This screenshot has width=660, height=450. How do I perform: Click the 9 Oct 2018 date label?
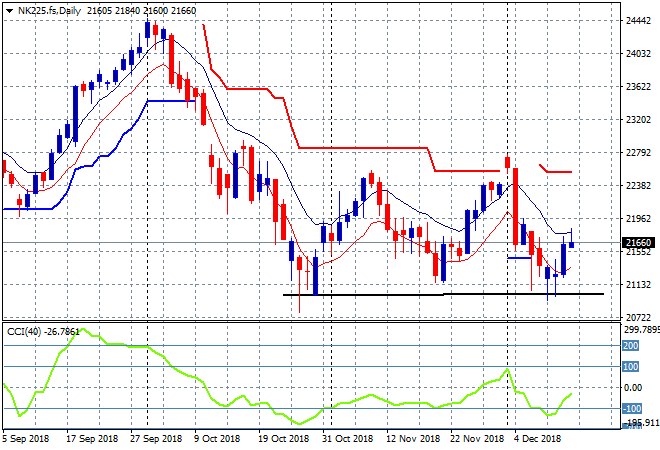tap(217, 439)
